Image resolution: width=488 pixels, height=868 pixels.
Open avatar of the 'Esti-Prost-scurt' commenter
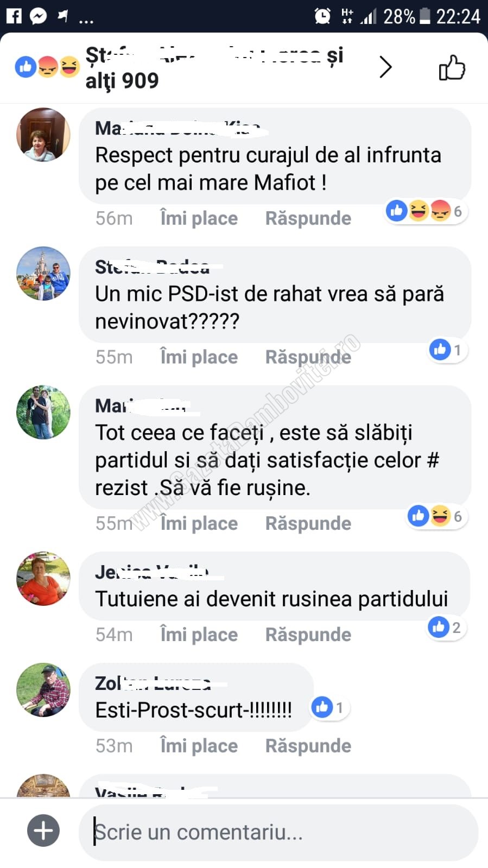pyautogui.click(x=43, y=690)
